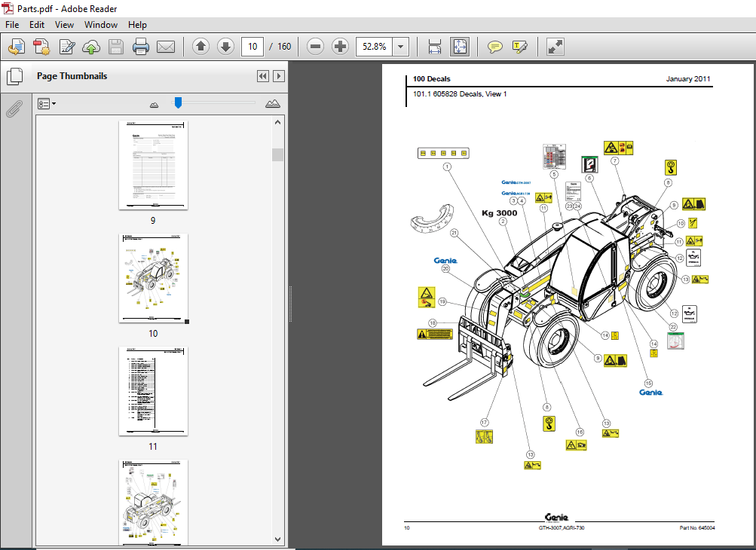Click the zoom percentage field

[374, 47]
